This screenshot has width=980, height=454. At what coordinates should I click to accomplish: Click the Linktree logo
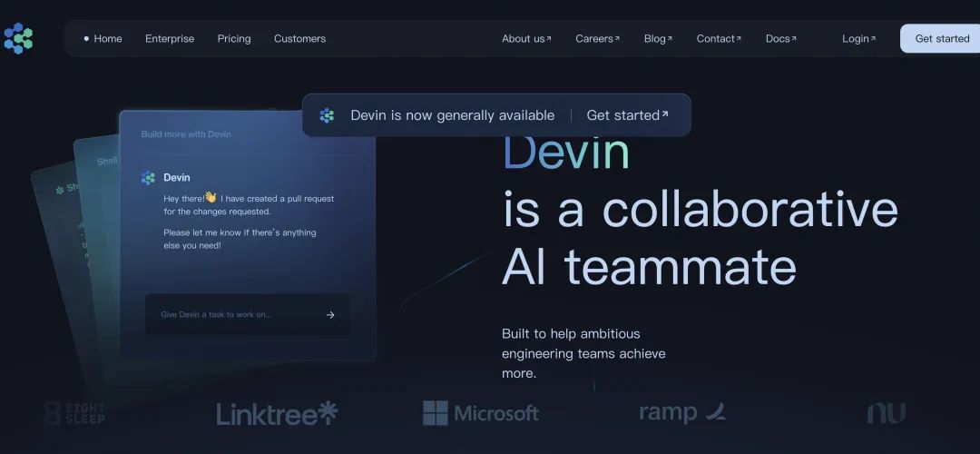[277, 414]
